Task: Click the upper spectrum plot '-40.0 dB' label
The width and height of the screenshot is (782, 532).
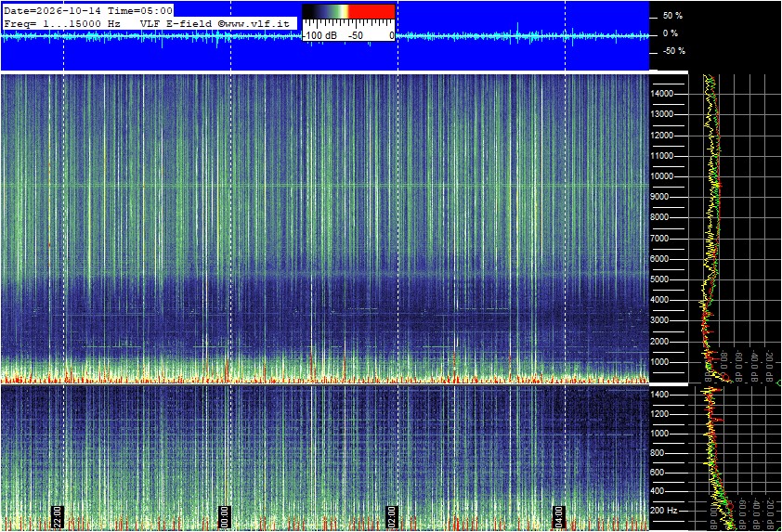Action: [754, 367]
